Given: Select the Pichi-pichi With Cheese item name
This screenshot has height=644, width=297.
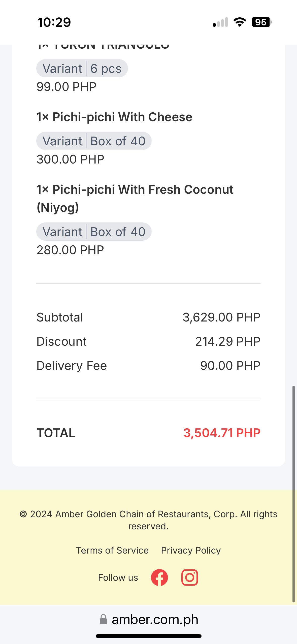Looking at the screenshot, I should pos(115,117).
